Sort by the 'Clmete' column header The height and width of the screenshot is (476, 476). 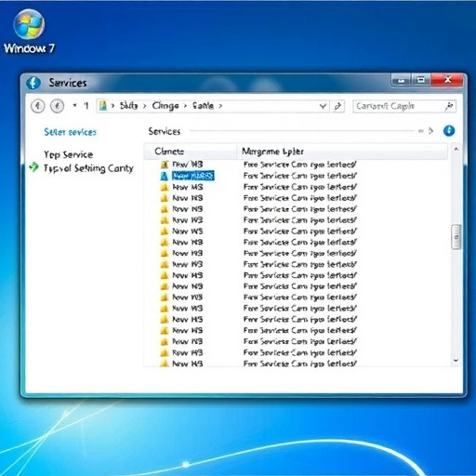click(x=191, y=152)
